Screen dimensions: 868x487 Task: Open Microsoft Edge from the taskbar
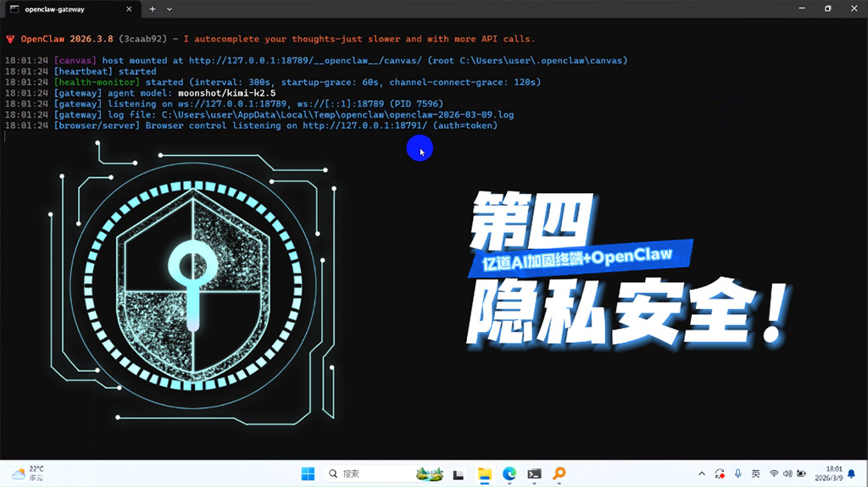(509, 473)
